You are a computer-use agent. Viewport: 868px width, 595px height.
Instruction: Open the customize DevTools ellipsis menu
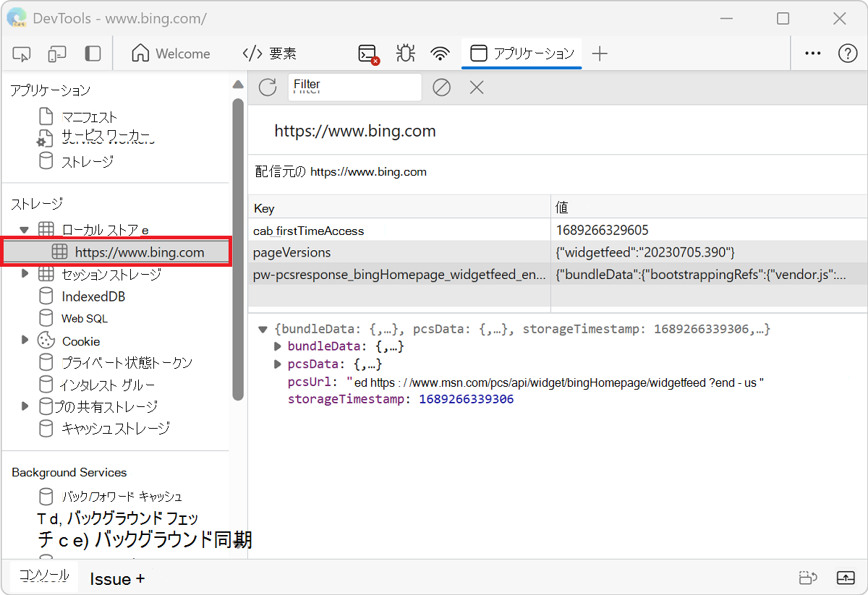pos(813,53)
